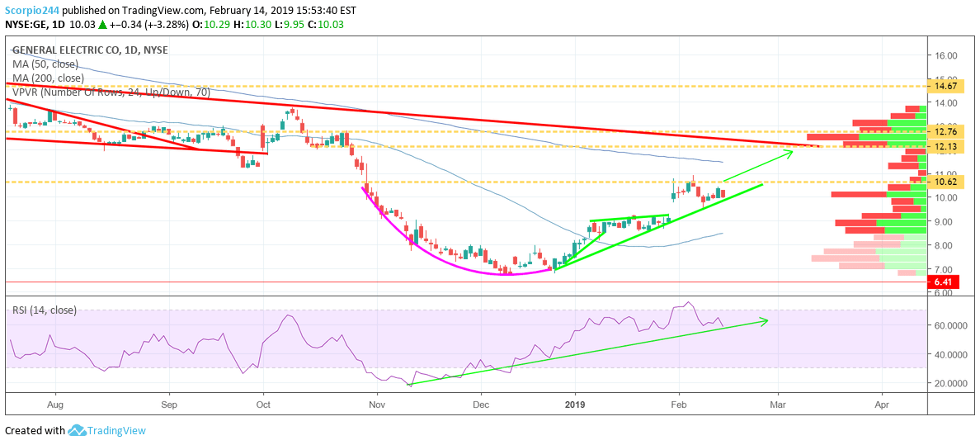
Task: Open the TradingView link at bottom
Action: (x=116, y=431)
